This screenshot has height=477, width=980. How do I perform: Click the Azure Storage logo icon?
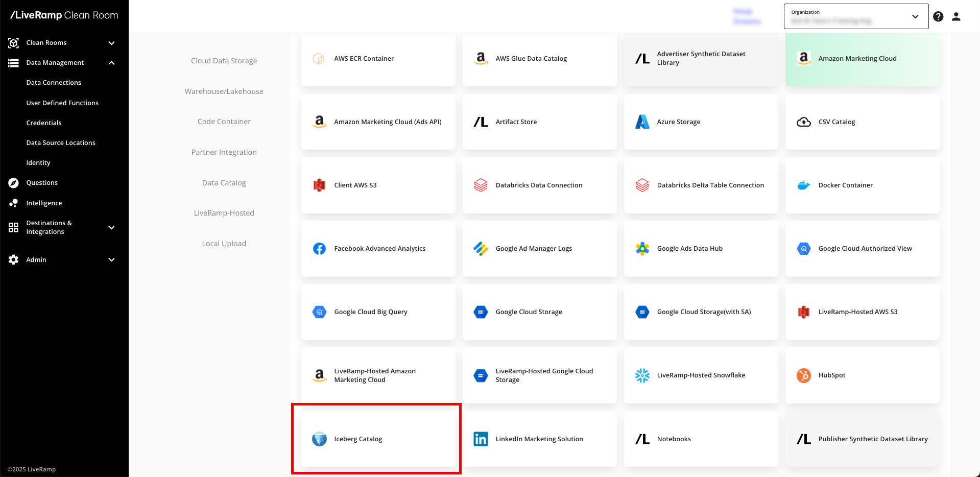642,122
